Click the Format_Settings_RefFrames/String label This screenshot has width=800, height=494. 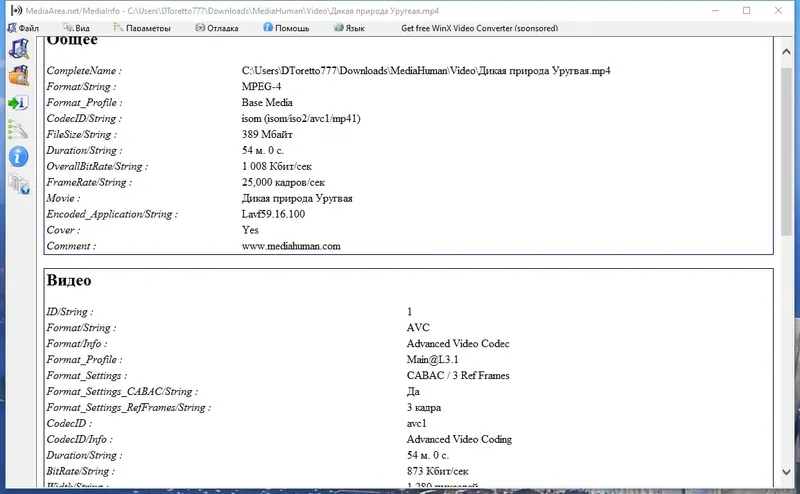(128, 407)
